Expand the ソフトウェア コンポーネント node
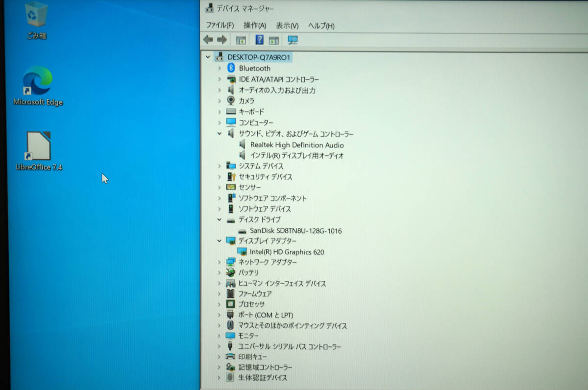Image resolution: width=588 pixels, height=390 pixels. 220,198
